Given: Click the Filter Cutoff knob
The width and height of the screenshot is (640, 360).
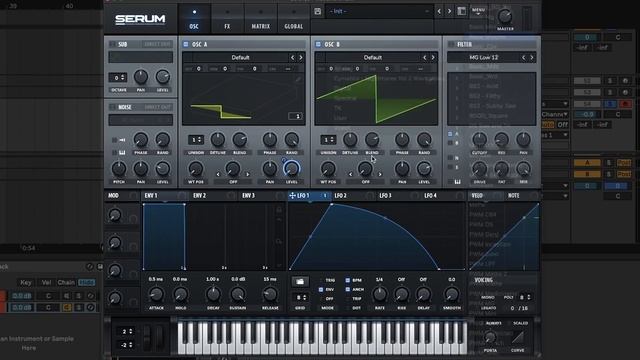Looking at the screenshot, I should [479, 139].
